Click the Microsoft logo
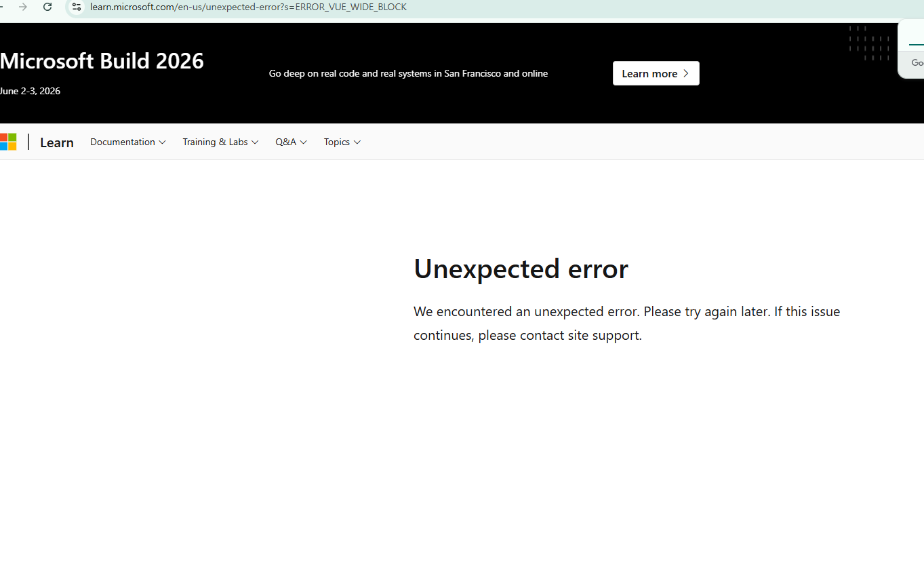 (x=8, y=142)
